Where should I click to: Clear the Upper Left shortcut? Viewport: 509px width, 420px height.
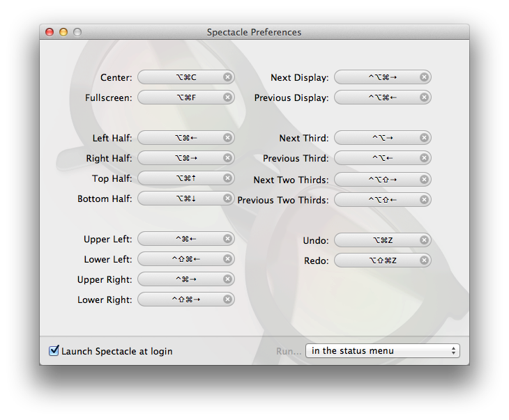tap(227, 239)
